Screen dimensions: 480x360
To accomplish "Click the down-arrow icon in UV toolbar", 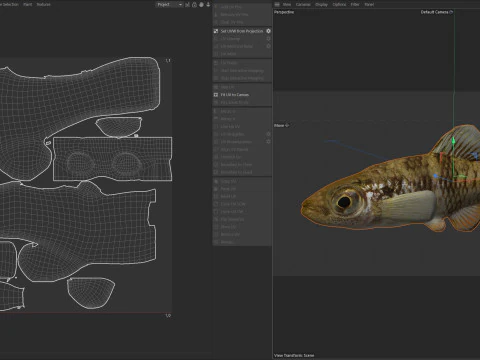I will pos(208,4).
